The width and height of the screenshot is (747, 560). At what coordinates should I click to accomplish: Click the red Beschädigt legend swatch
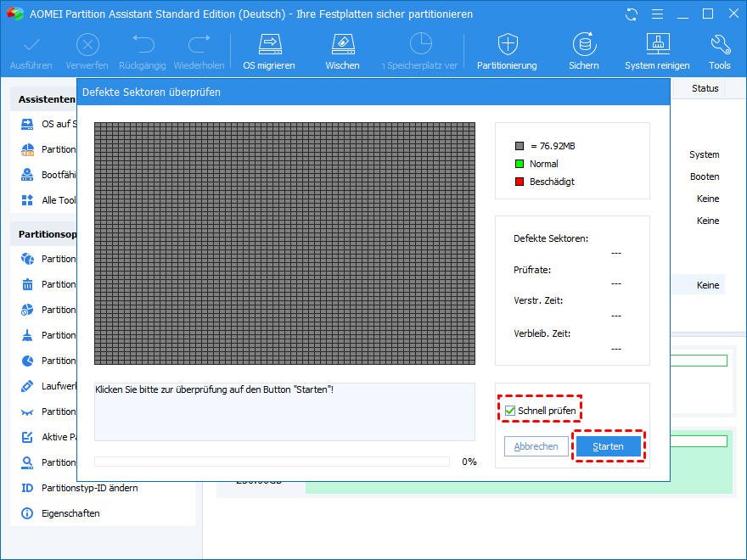click(x=520, y=182)
